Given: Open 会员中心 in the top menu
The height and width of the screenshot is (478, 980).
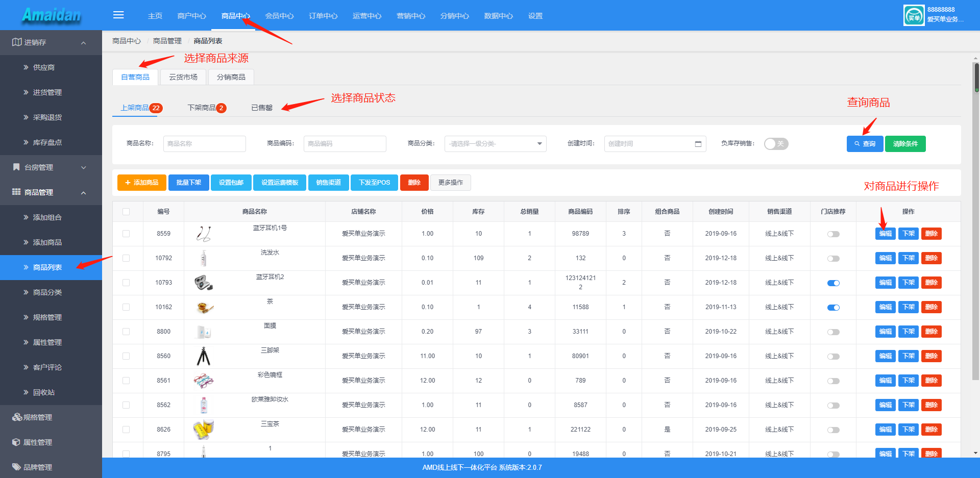Looking at the screenshot, I should 279,16.
